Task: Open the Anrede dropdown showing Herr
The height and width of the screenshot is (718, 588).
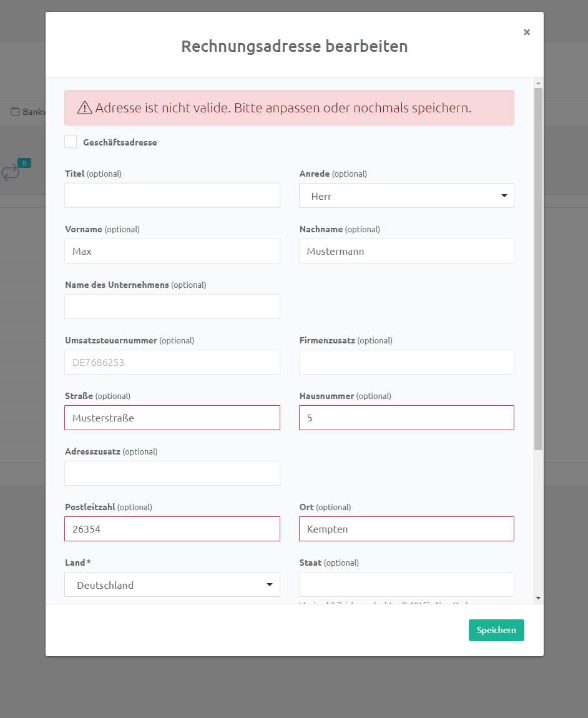Action: (x=406, y=195)
